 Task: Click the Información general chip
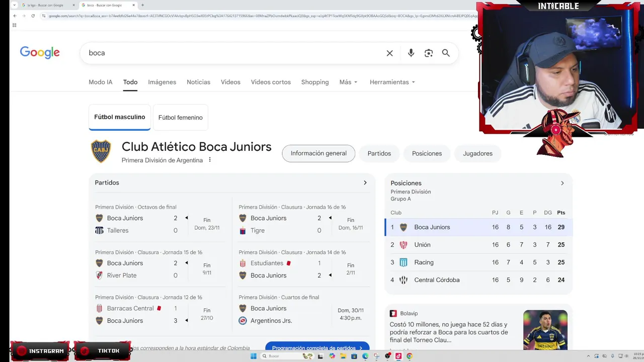pos(318,153)
